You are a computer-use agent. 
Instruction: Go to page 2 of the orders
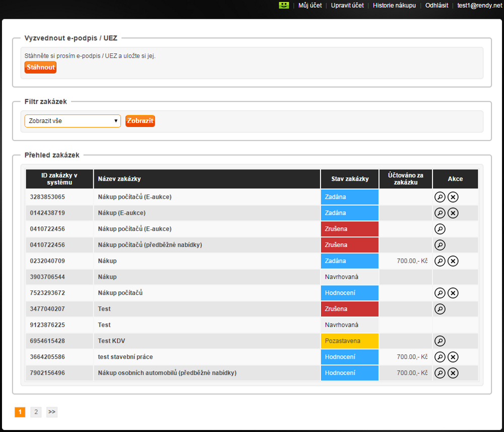(x=36, y=412)
